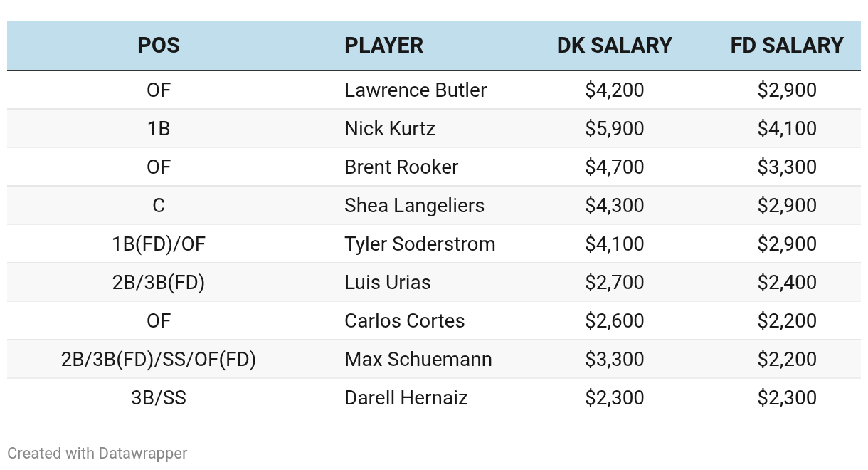Click Carlos Cortes player name
Viewport: 868px width, 470px height.
404,321
